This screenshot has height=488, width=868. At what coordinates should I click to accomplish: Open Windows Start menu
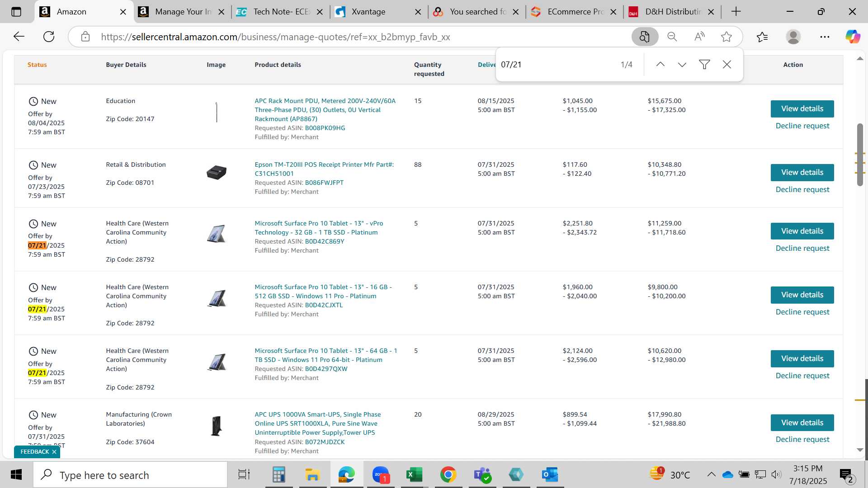(16, 475)
